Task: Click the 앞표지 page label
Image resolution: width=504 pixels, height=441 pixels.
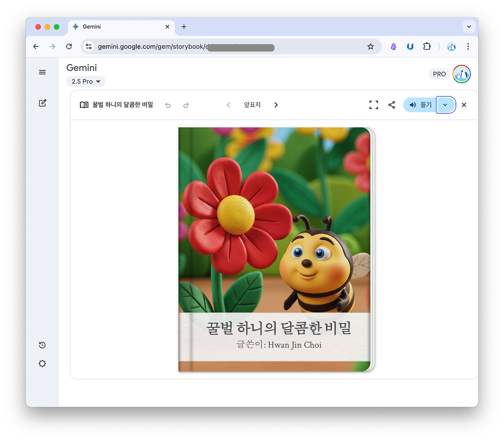Action: tap(252, 105)
